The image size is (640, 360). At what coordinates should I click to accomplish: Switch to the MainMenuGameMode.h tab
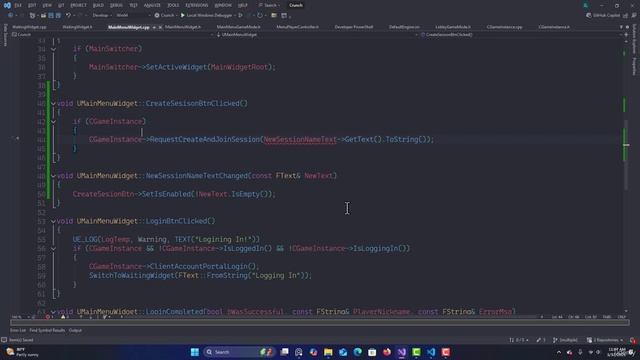pyautogui.click(x=238, y=27)
